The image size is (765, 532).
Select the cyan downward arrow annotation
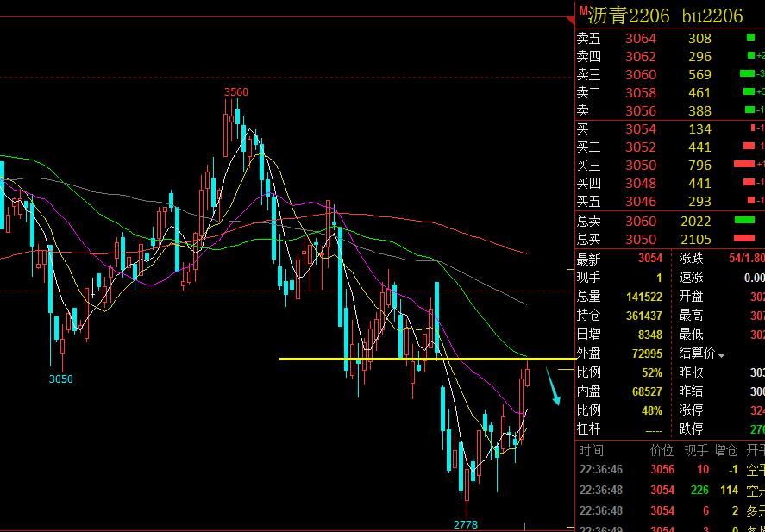(553, 386)
